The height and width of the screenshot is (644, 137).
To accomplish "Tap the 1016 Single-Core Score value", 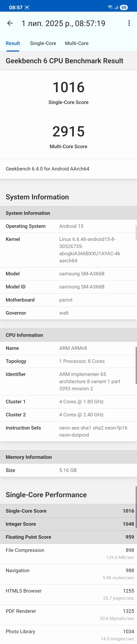I will tap(68, 87).
